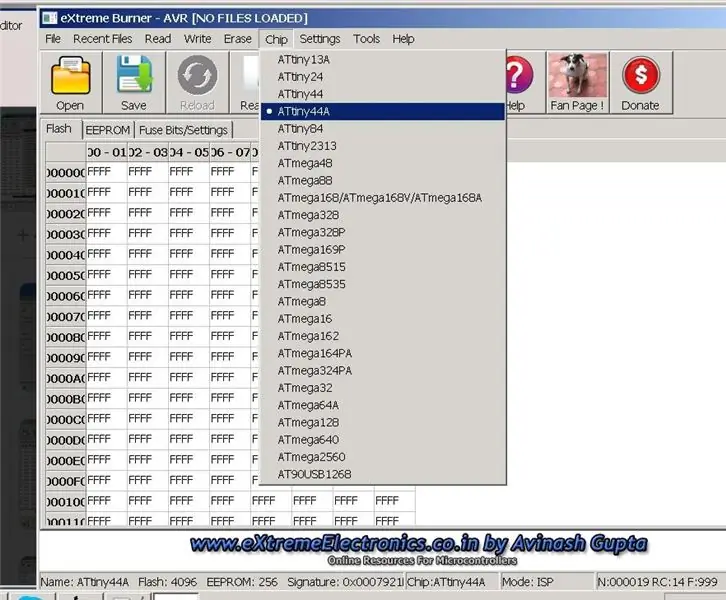The height and width of the screenshot is (600, 726).
Task: Open the Read menu
Action: coord(158,39)
